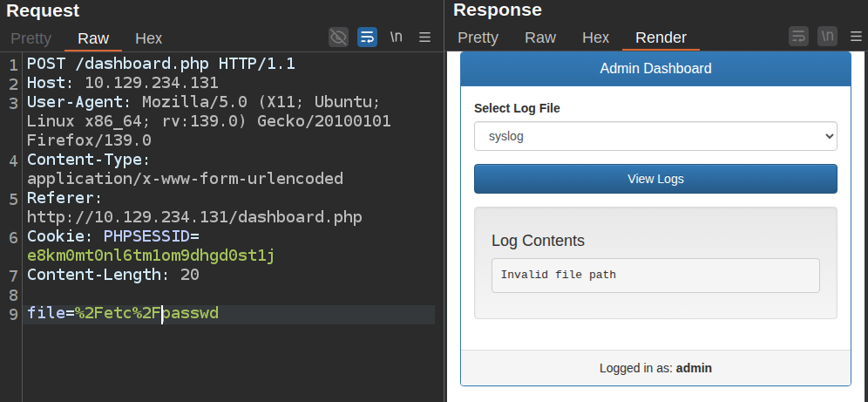Open Raw tab in Response panel
The image size is (868, 402).
point(539,37)
